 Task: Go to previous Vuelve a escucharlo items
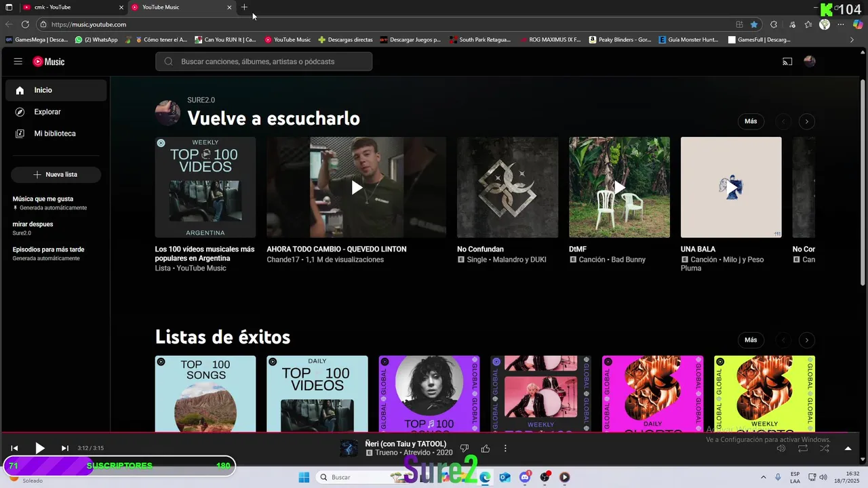[x=783, y=122]
